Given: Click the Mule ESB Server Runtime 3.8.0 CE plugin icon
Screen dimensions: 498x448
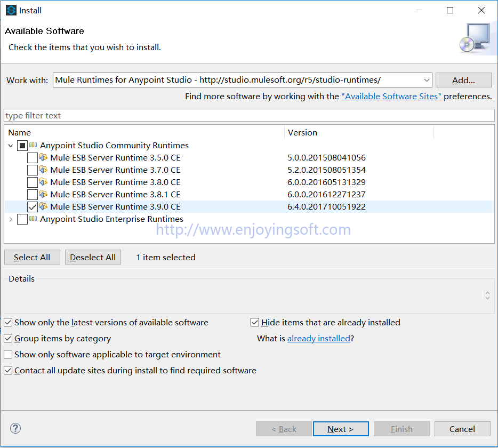Looking at the screenshot, I should pyautogui.click(x=43, y=182).
